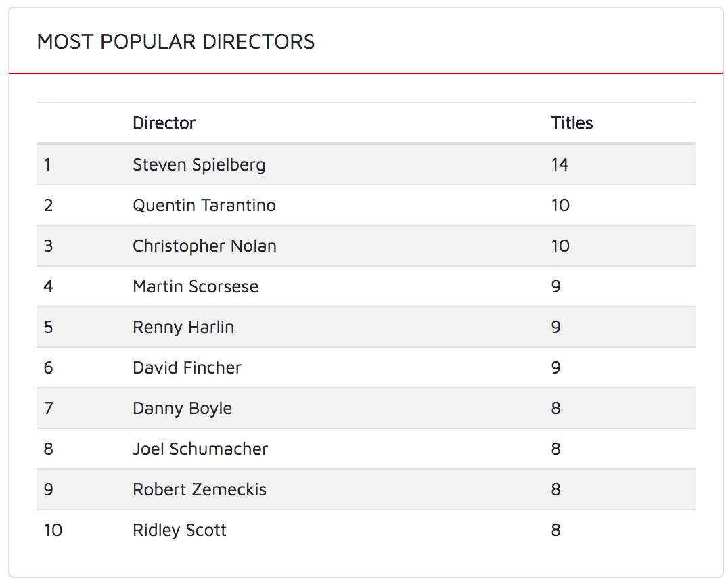Click the Danny Boyle name
728x586 pixels.
tap(183, 409)
